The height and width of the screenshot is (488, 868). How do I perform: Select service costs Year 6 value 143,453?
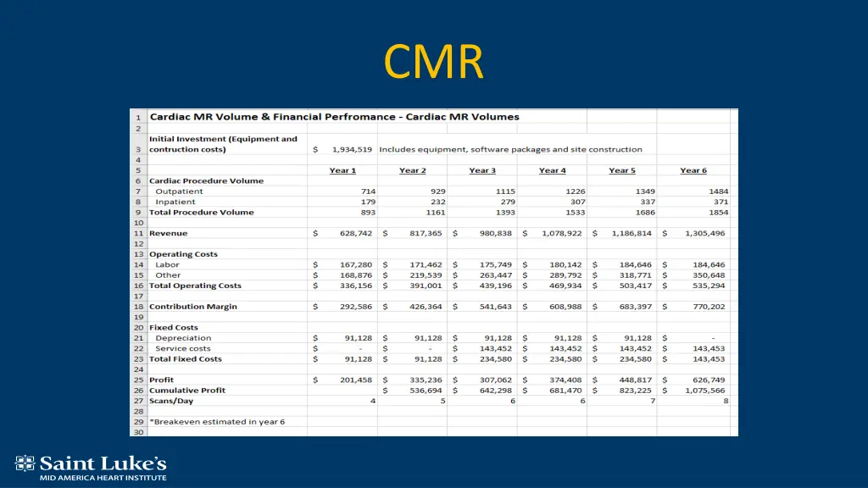coord(709,349)
